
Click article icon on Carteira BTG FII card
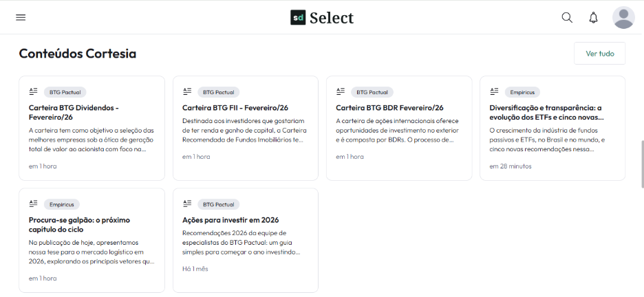186,91
